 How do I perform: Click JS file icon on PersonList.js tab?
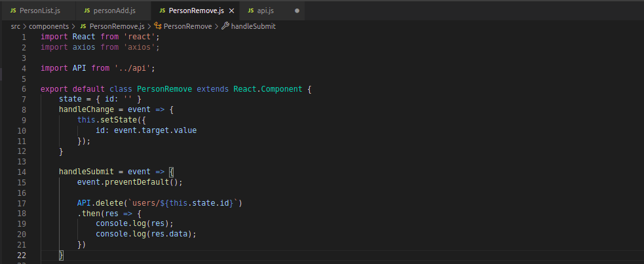[x=13, y=10]
